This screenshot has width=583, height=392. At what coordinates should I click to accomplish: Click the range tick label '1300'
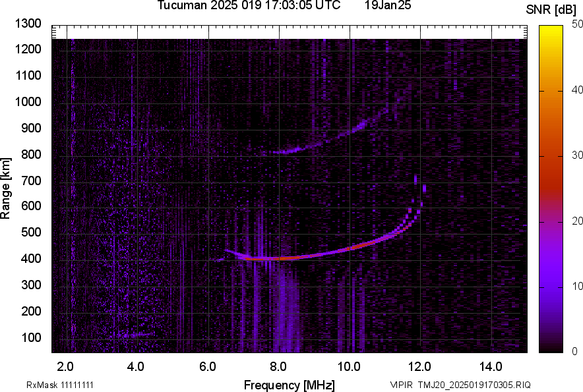[28, 24]
